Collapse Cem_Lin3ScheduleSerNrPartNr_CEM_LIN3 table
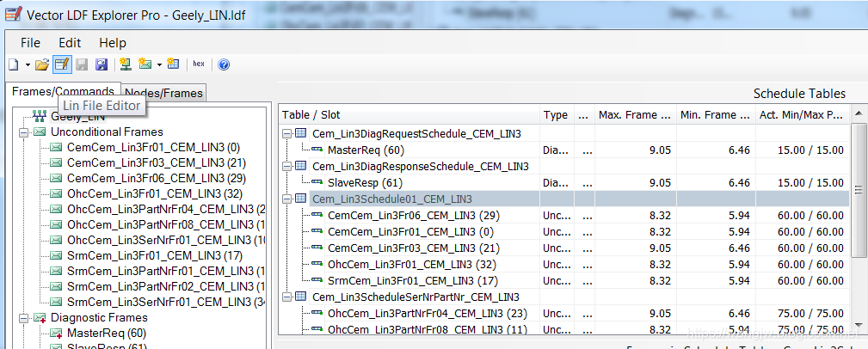Image resolution: width=868 pixels, height=349 pixels. pyautogui.click(x=286, y=297)
